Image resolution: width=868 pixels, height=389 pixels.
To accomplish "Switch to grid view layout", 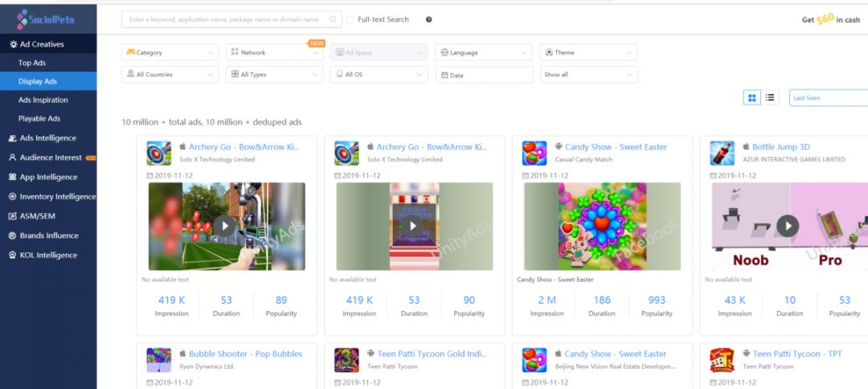I will pyautogui.click(x=752, y=97).
